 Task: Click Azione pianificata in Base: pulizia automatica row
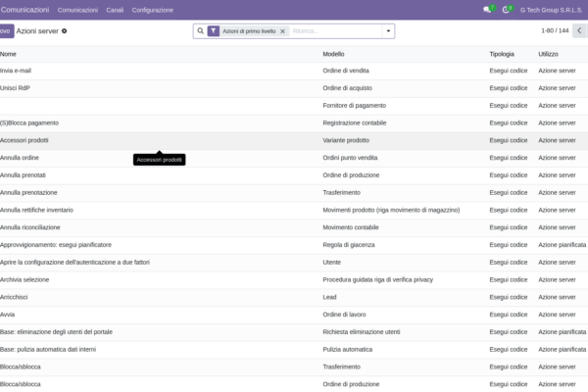coord(563,349)
